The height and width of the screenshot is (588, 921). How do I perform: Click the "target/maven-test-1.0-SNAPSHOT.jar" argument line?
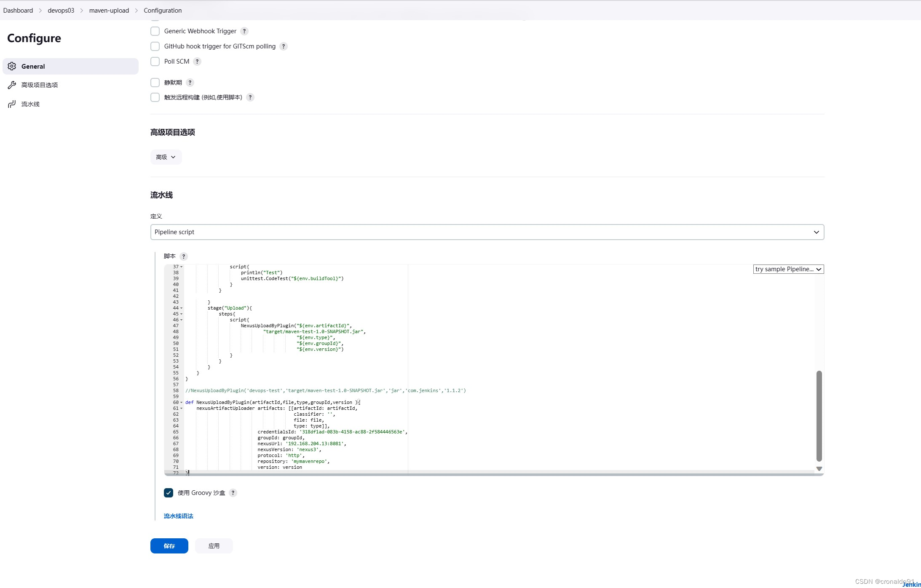(314, 331)
